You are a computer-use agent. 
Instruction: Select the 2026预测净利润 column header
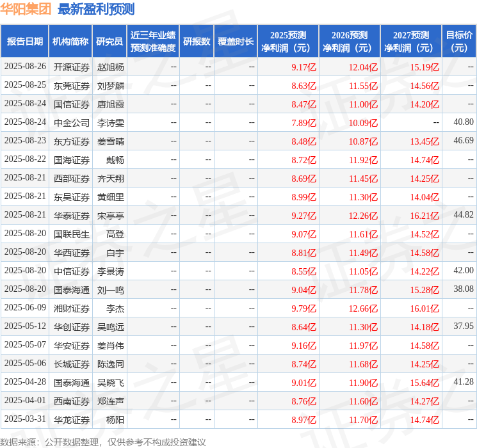(x=350, y=42)
